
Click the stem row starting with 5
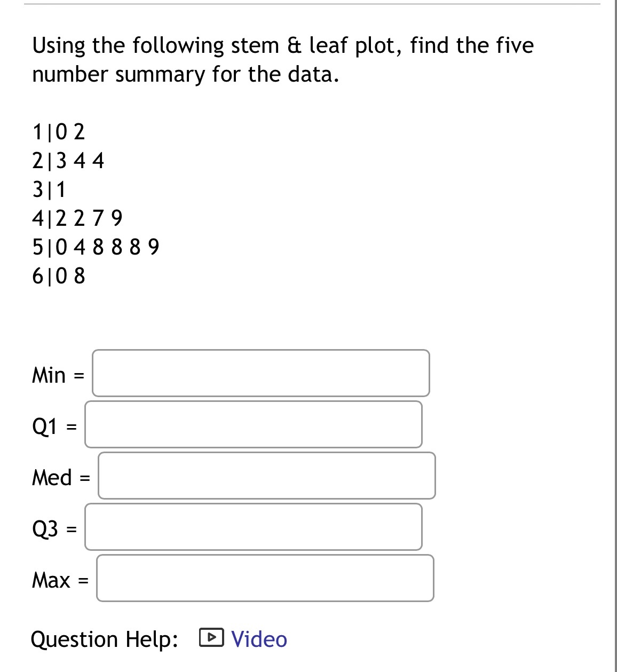[x=95, y=247]
